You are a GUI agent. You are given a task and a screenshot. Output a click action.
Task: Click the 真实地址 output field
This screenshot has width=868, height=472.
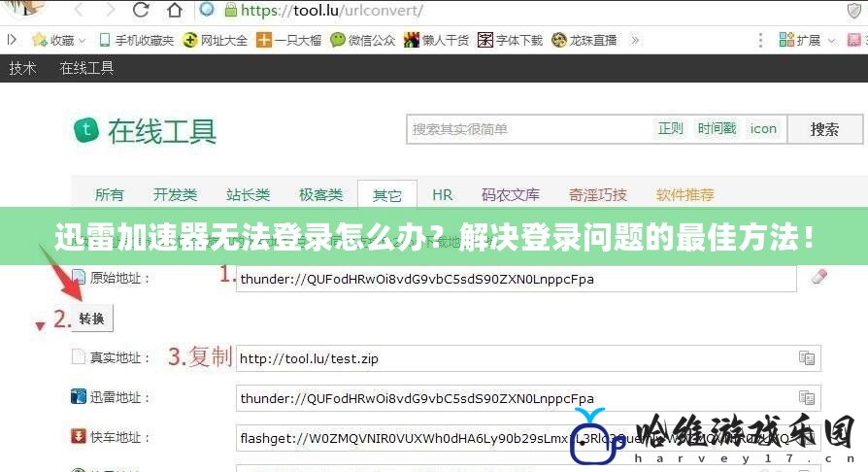pyautogui.click(x=528, y=358)
